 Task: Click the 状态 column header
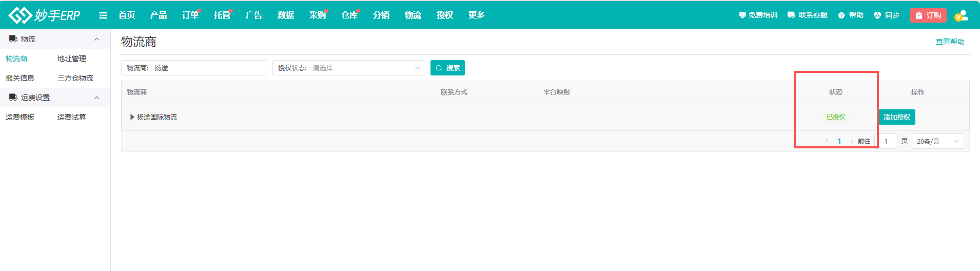836,92
